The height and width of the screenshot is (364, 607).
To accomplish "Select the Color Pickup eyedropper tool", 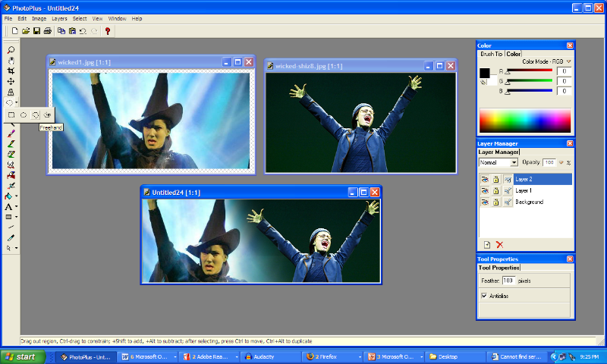I will (x=11, y=238).
